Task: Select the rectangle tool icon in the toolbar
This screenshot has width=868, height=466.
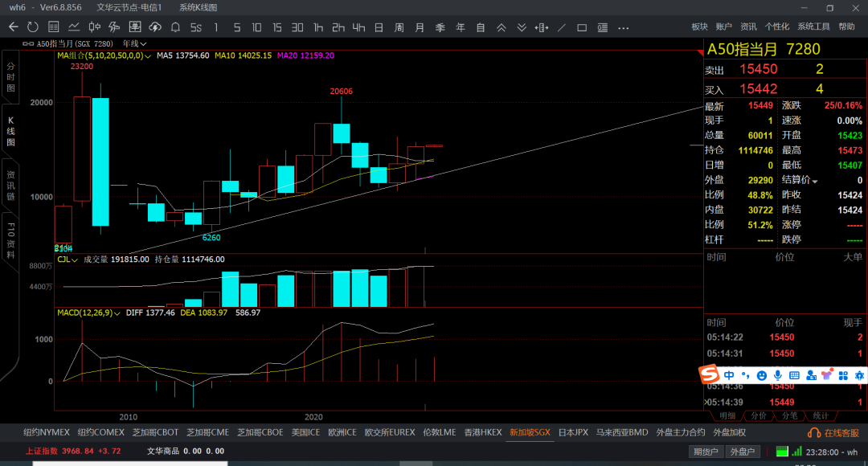Action: point(582,27)
